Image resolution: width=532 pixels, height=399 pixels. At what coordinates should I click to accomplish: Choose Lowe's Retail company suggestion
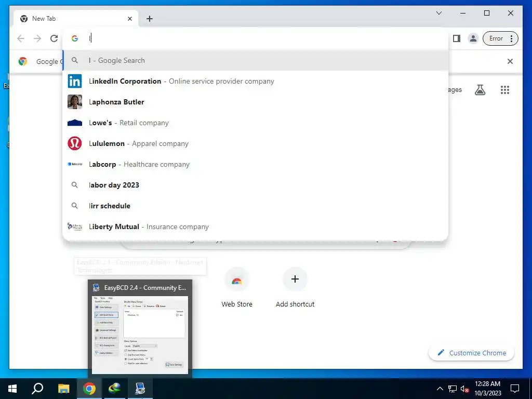point(256,123)
